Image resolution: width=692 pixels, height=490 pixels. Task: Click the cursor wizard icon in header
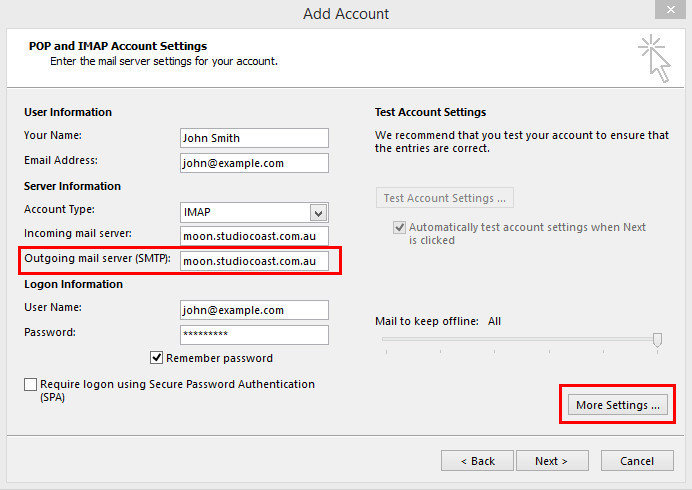point(654,58)
